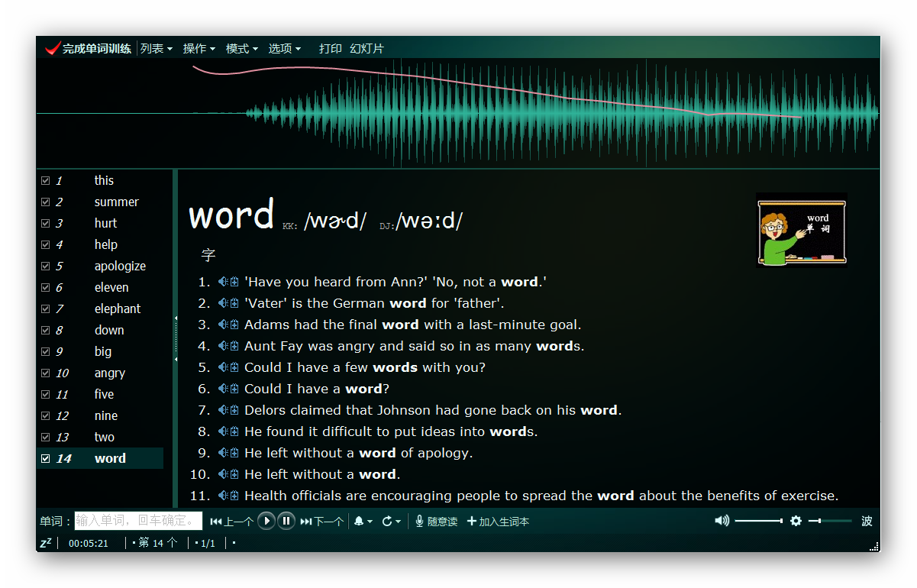
Task: Select 'down' in the word list
Action: point(109,331)
